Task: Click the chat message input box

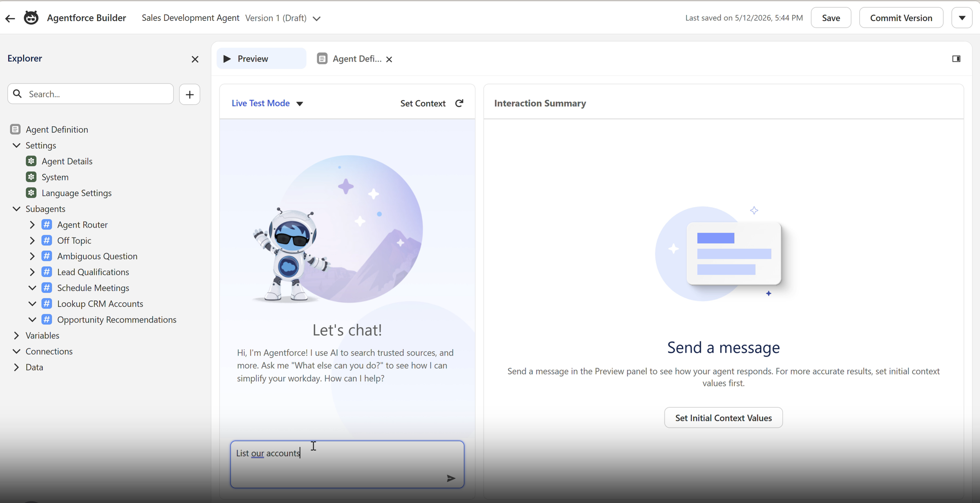Action: [x=347, y=465]
